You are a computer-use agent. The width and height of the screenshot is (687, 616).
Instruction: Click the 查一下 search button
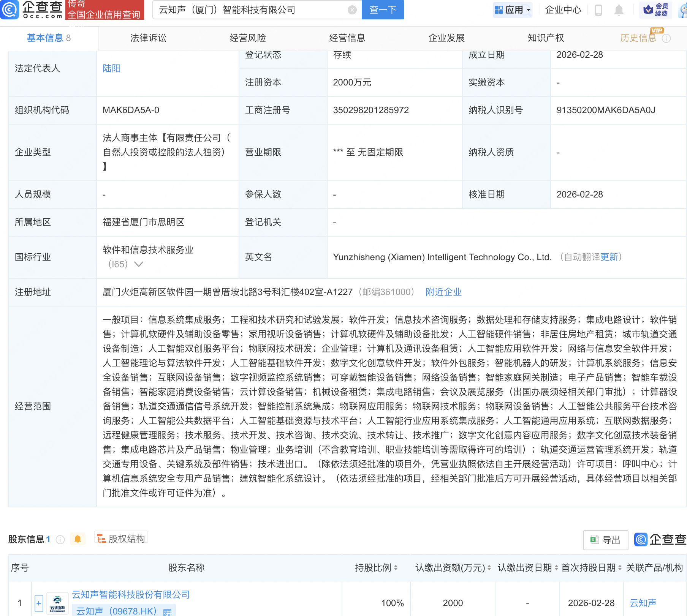pos(382,10)
